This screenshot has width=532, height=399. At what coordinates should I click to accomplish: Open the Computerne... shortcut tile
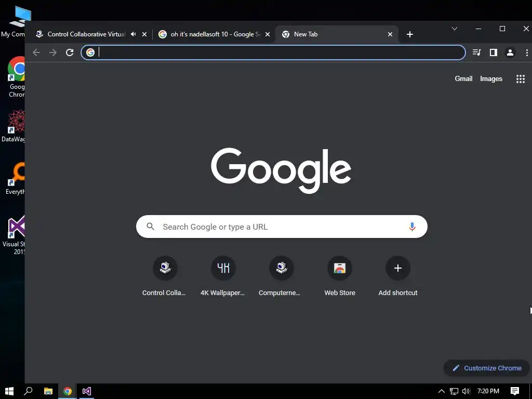click(x=281, y=276)
